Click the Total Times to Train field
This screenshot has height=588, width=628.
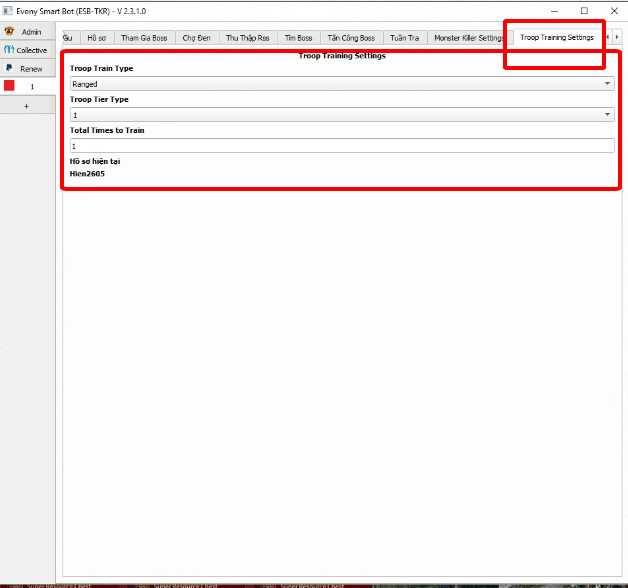(x=341, y=146)
